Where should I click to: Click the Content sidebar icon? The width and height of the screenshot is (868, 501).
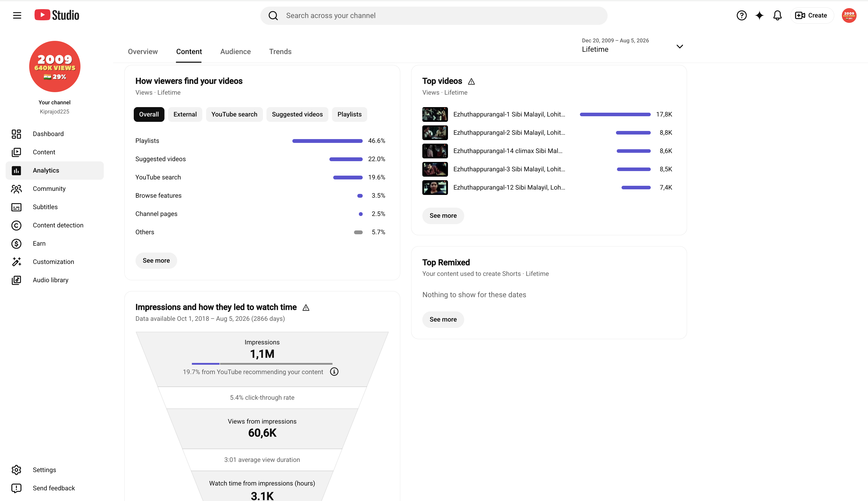[x=16, y=152]
